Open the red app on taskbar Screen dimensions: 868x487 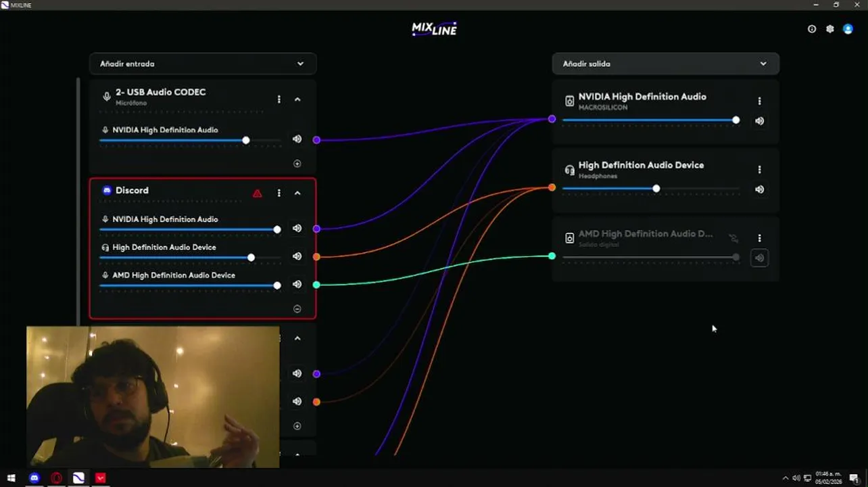tap(101, 478)
